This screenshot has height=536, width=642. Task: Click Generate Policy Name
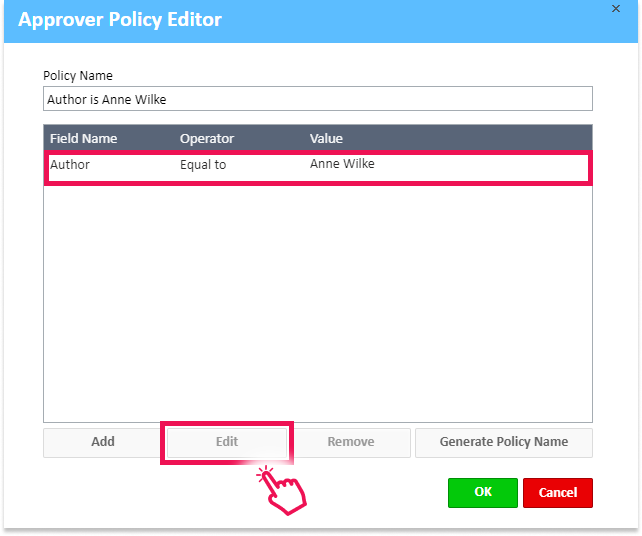(503, 442)
